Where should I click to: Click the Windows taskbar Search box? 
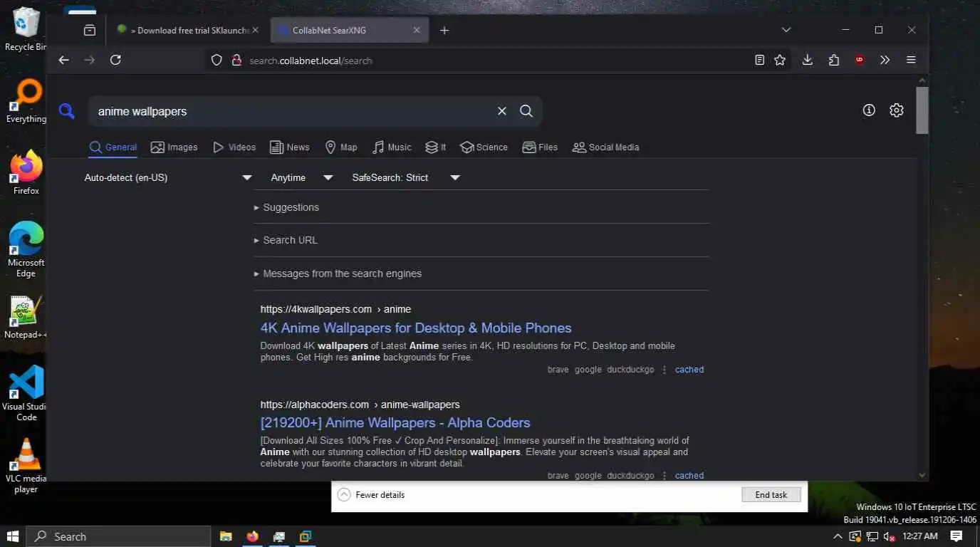pyautogui.click(x=119, y=536)
